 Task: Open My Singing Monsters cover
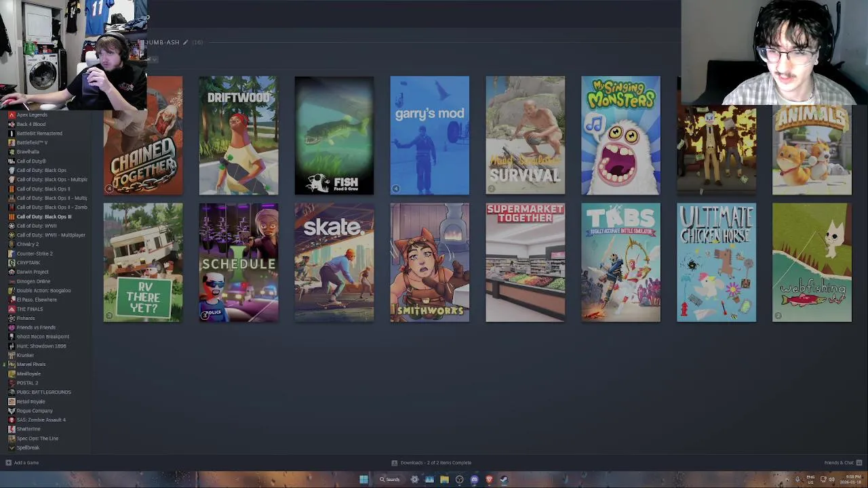pyautogui.click(x=621, y=136)
